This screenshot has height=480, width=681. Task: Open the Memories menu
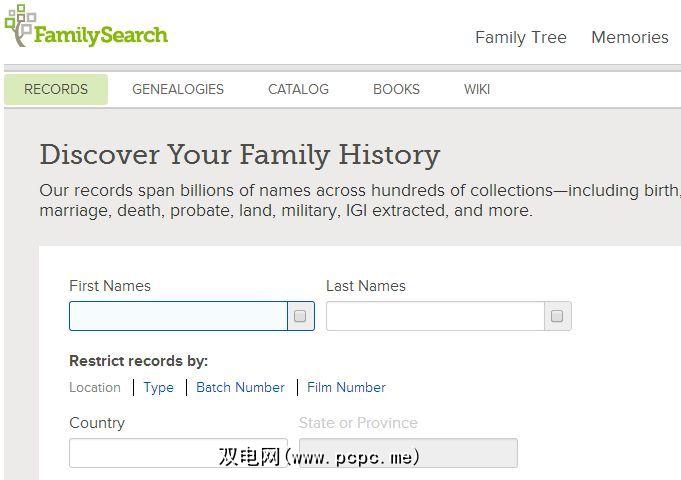(629, 37)
